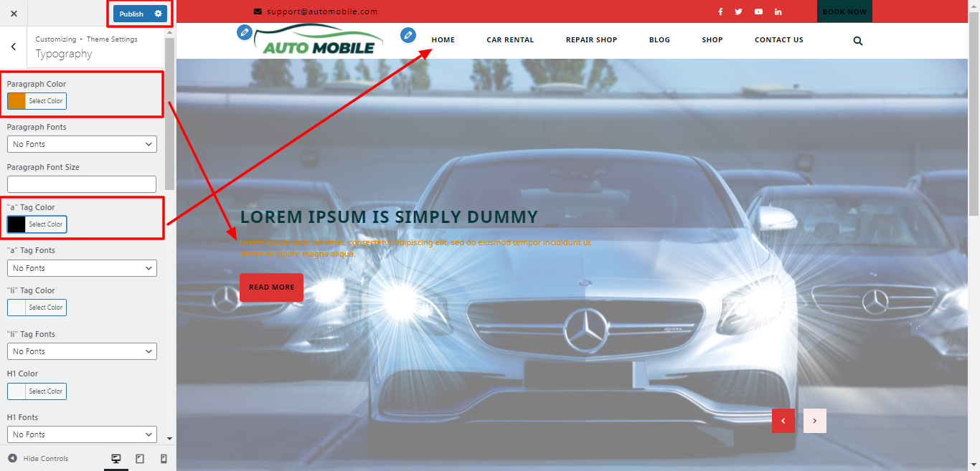Open the Paragraph Fonts dropdown
This screenshot has height=471, width=980.
(82, 144)
